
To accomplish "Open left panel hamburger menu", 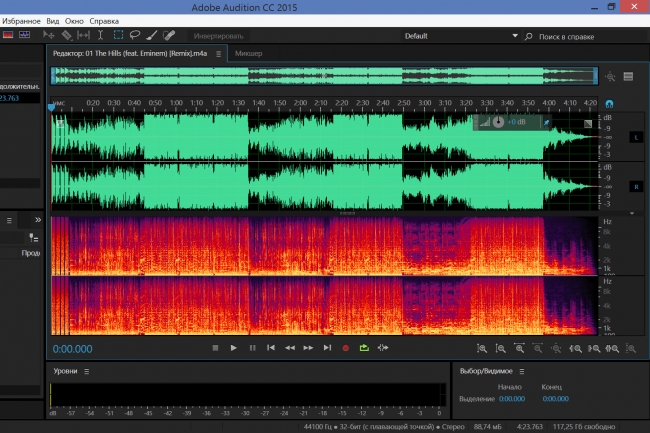I will (x=9, y=220).
